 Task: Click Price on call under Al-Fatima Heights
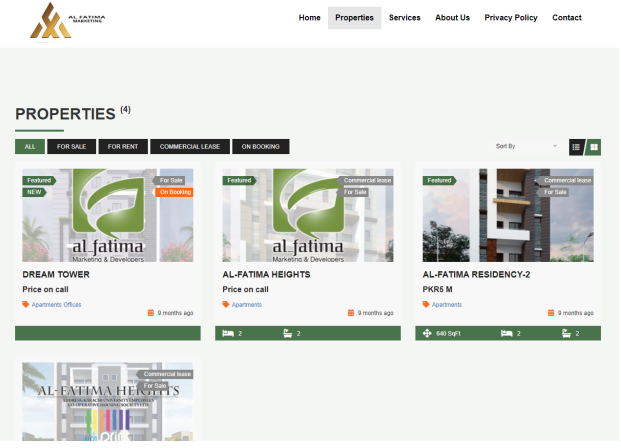246,290
